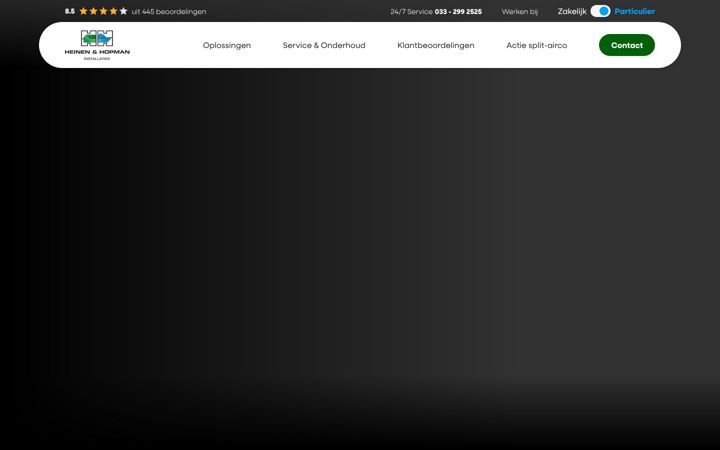Click the 8.5 rating score
Screen dimensions: 720x450
[x=70, y=11]
